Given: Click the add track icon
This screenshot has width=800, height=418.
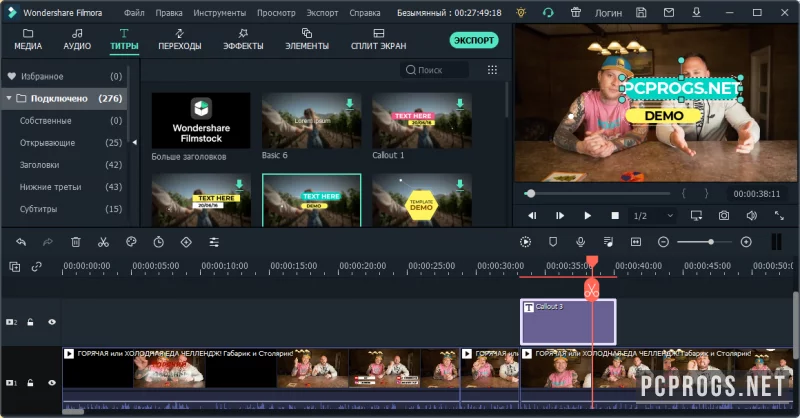Looking at the screenshot, I should pos(15,266).
